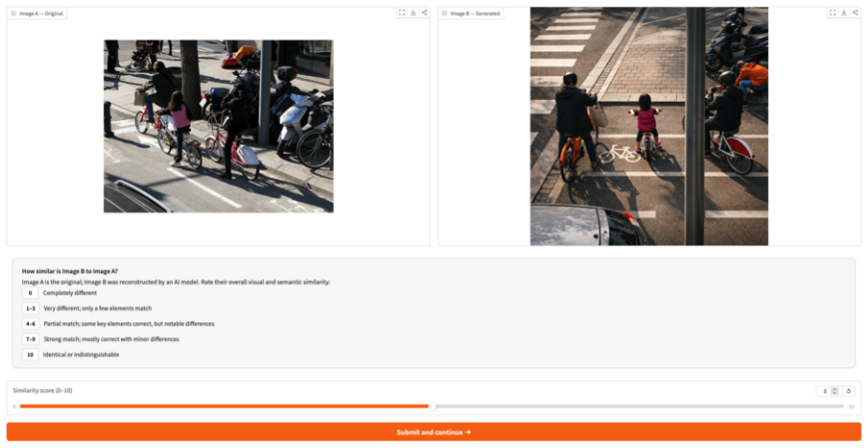The height and width of the screenshot is (448, 868).
Task: Click 'Similarity score (0–10)' label
Action: point(43,390)
